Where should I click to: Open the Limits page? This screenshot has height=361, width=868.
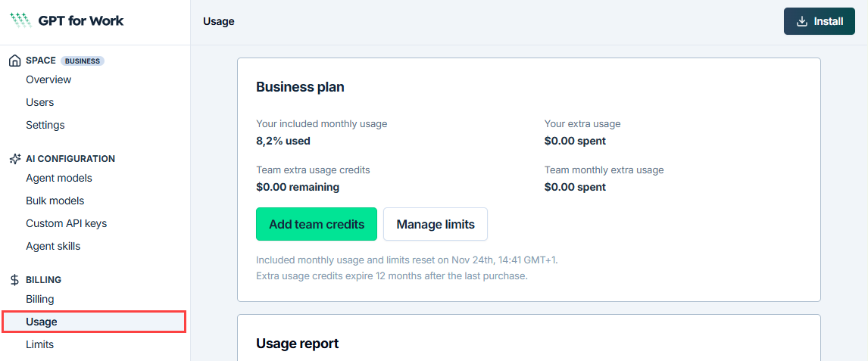coord(40,344)
